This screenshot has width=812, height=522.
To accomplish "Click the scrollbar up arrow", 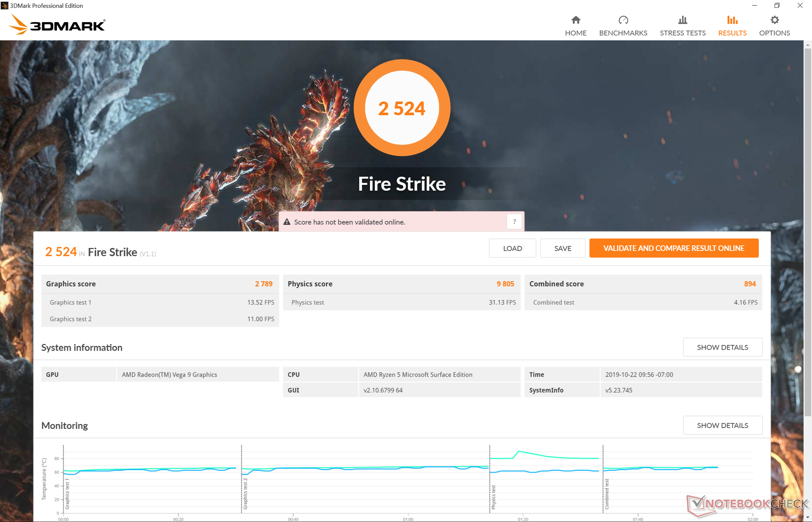I will pyautogui.click(x=808, y=44).
